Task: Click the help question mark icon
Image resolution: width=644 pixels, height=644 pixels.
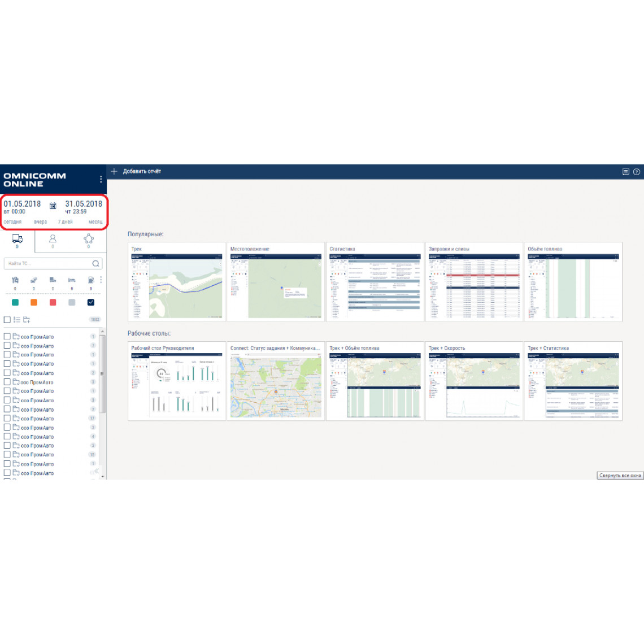Action: 636,172
